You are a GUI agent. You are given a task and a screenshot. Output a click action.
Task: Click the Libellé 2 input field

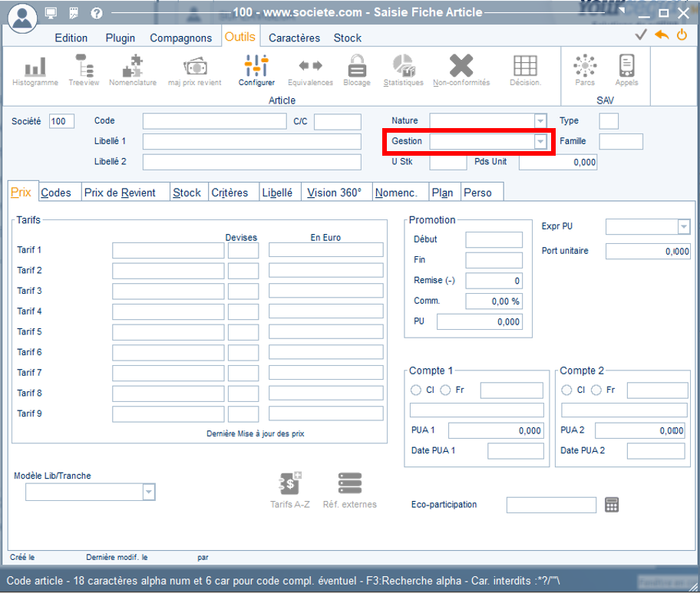click(x=252, y=162)
